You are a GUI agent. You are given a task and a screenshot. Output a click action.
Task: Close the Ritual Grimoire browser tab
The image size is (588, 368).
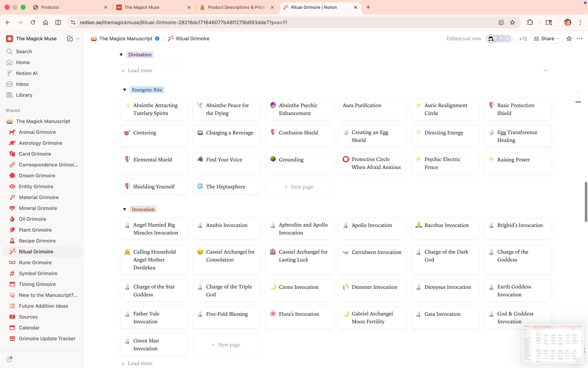355,7
